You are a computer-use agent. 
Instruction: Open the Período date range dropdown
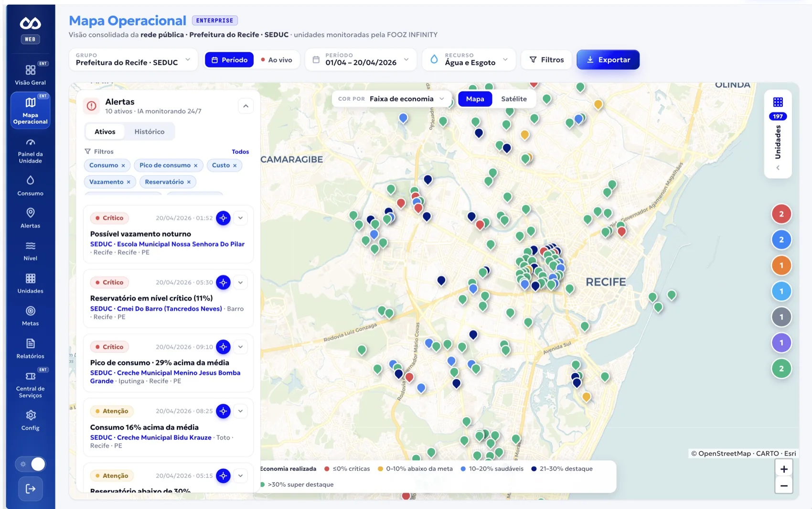361,60
